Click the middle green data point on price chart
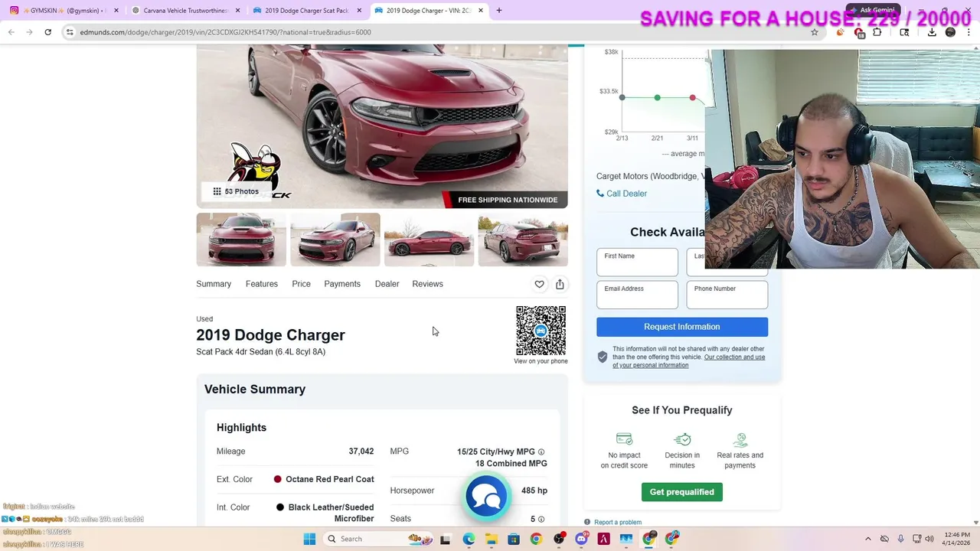Viewport: 980px width, 551px height. (658, 98)
